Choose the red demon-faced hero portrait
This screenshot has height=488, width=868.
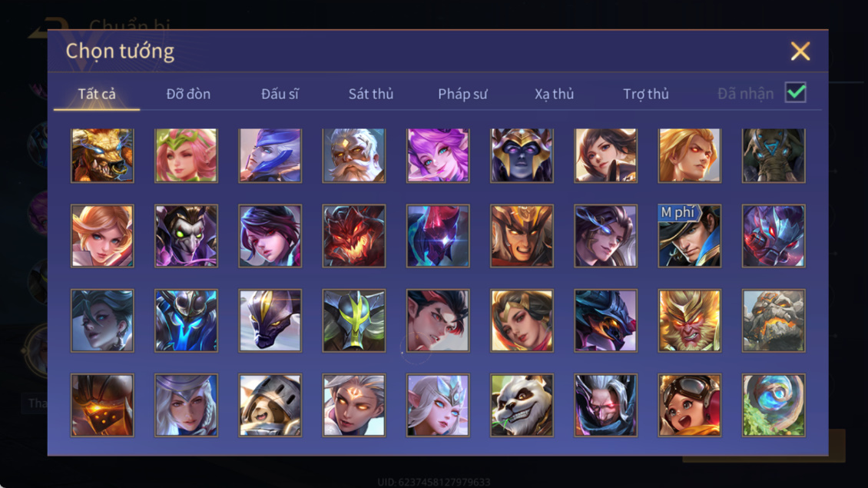point(354,236)
